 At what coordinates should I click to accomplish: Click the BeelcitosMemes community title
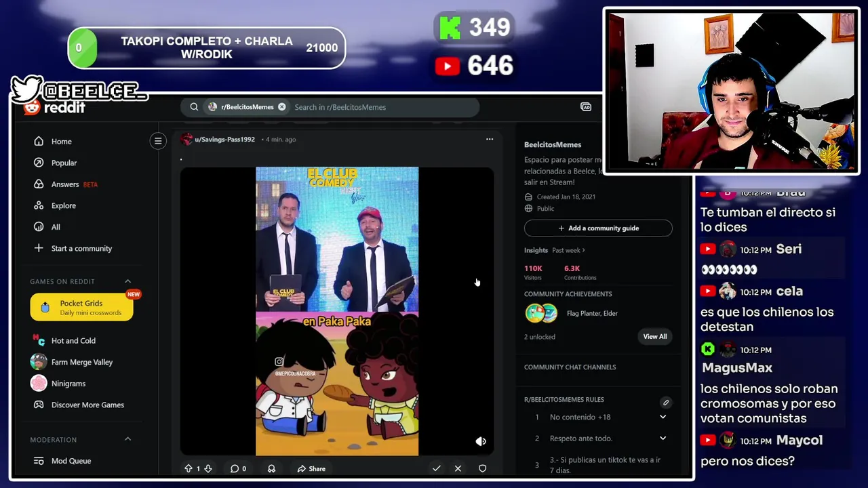pos(553,144)
